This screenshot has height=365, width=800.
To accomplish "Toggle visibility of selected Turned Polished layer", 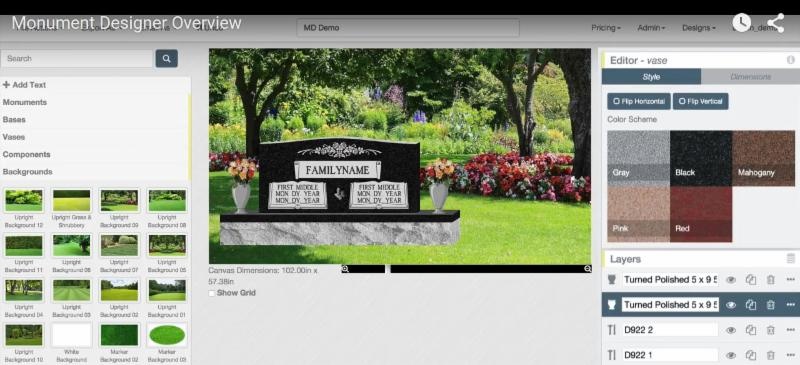I will [731, 305].
